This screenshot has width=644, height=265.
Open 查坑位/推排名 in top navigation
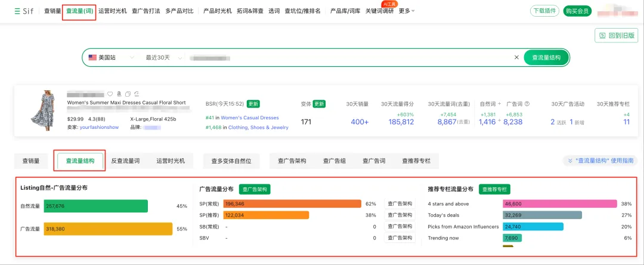click(303, 11)
